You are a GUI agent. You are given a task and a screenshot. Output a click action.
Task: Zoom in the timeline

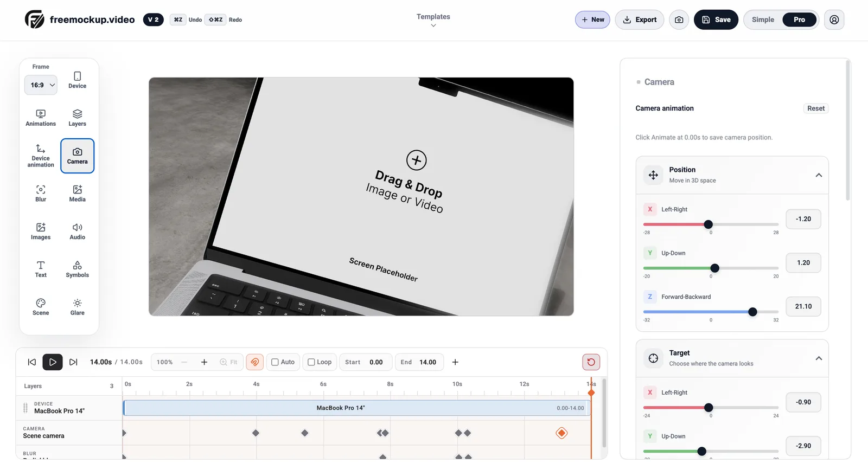point(204,362)
